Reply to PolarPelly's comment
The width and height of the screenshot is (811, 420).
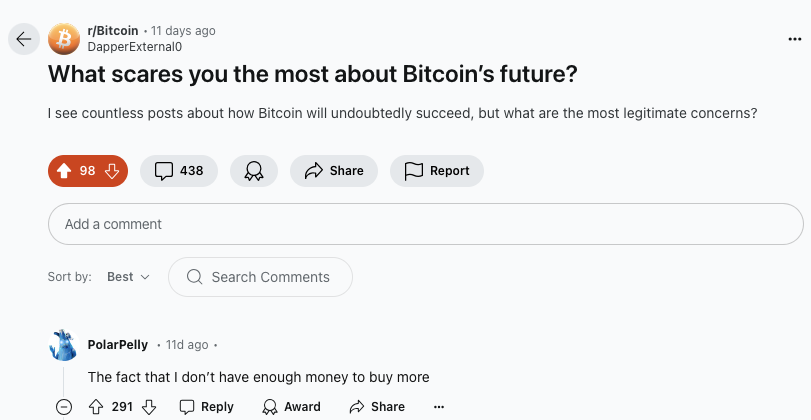click(x=206, y=407)
